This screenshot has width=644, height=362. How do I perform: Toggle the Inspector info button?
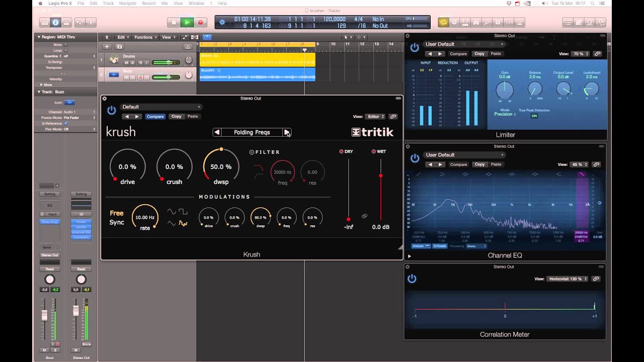pyautogui.click(x=55, y=23)
